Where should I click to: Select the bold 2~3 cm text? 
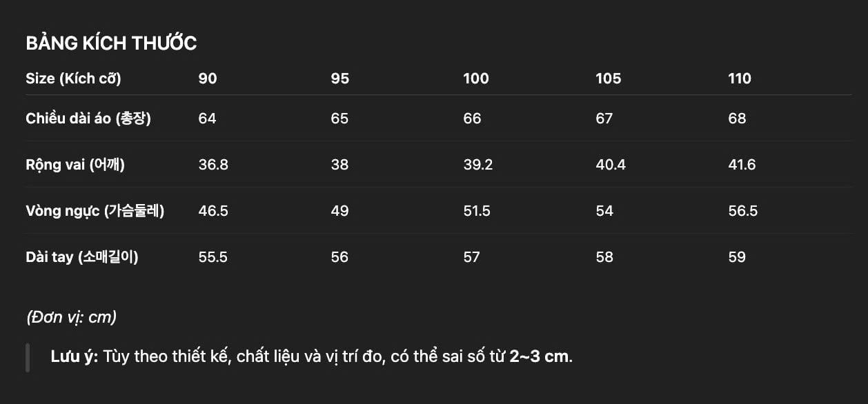tap(540, 356)
